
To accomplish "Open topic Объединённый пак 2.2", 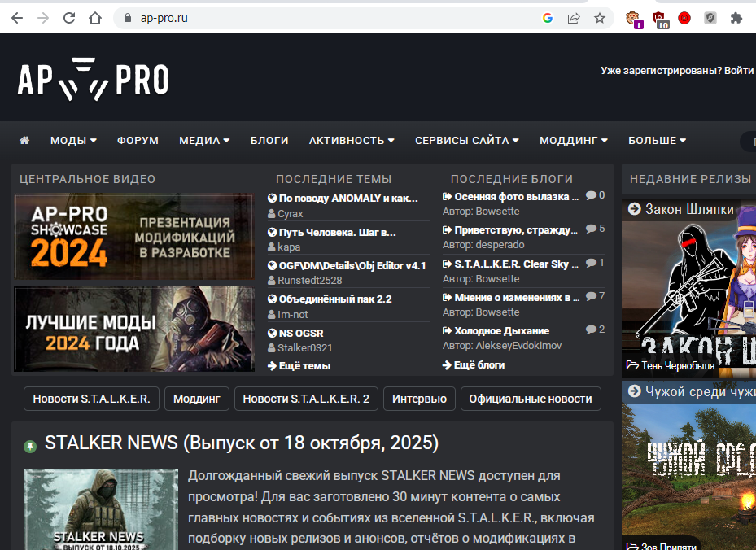I will pyautogui.click(x=335, y=299).
